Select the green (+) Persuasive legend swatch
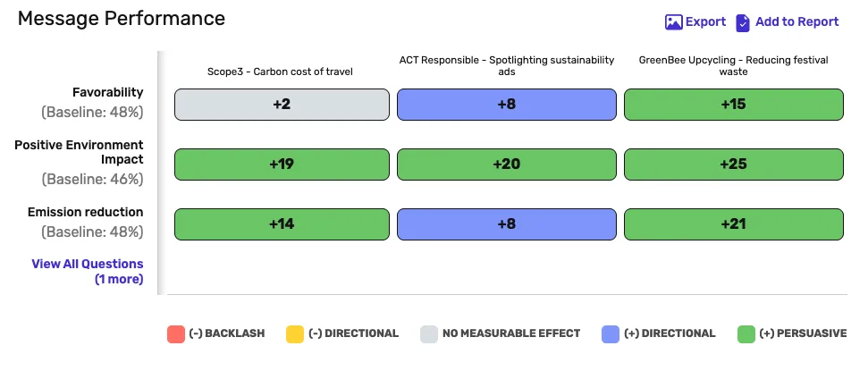Image resolution: width=868 pixels, height=371 pixels. pos(746,334)
